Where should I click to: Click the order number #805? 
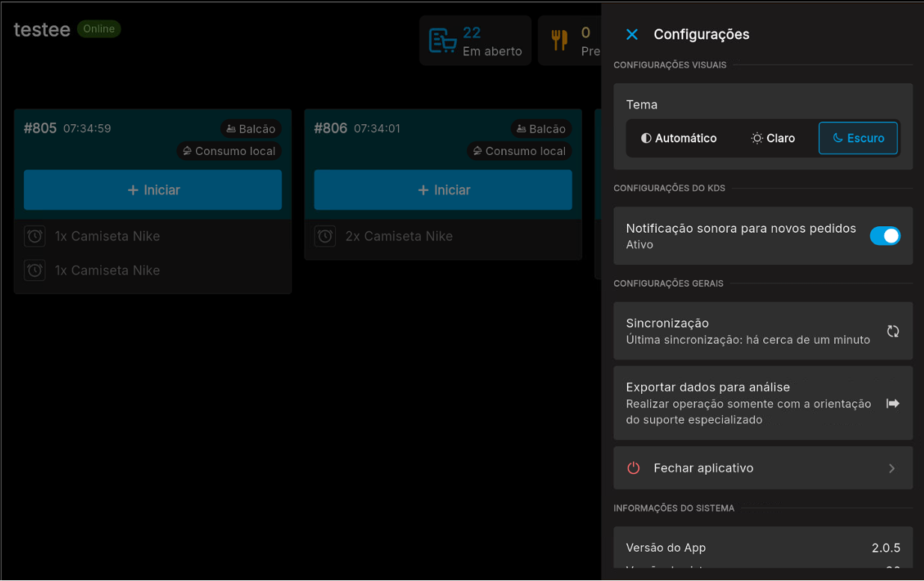pyautogui.click(x=40, y=128)
